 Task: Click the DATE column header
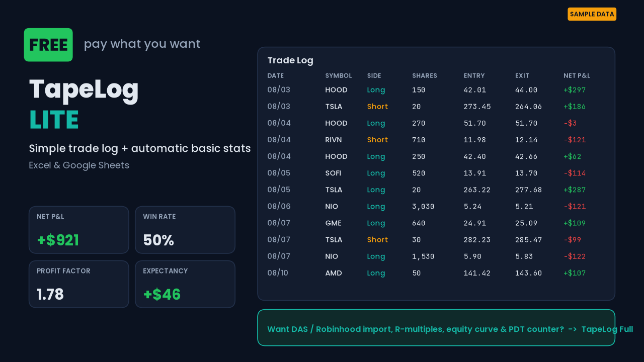[x=276, y=76]
